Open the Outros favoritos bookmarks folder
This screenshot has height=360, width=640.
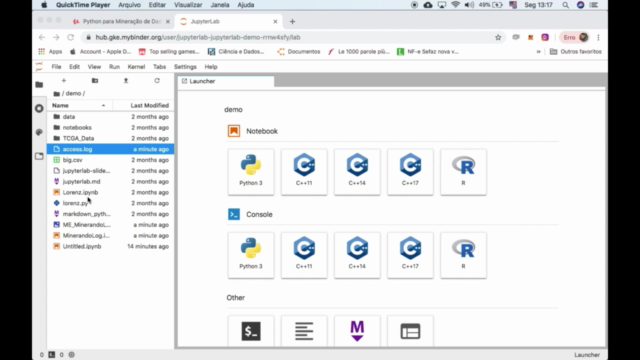pyautogui.click(x=576, y=51)
